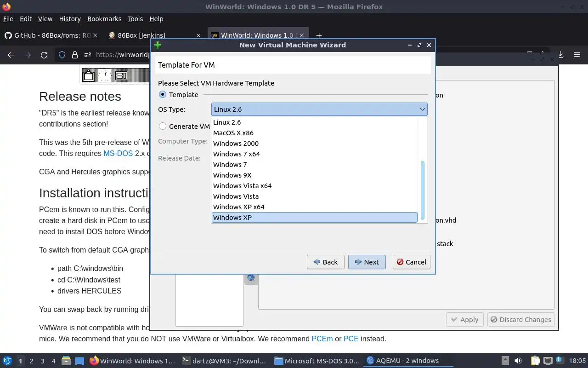Viewport: 588px width, 368px height.
Task: Click the network tray icon
Action: click(x=548, y=361)
